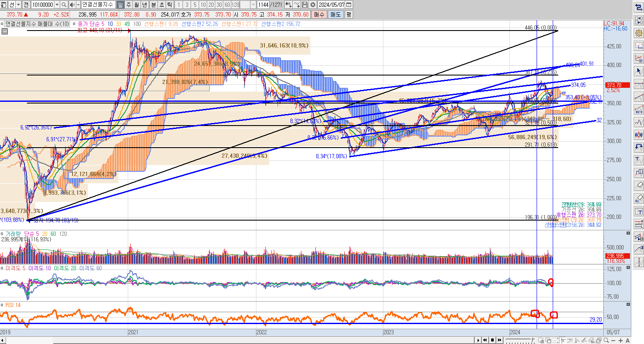Click the blue 매도 sell button

[335, 14]
